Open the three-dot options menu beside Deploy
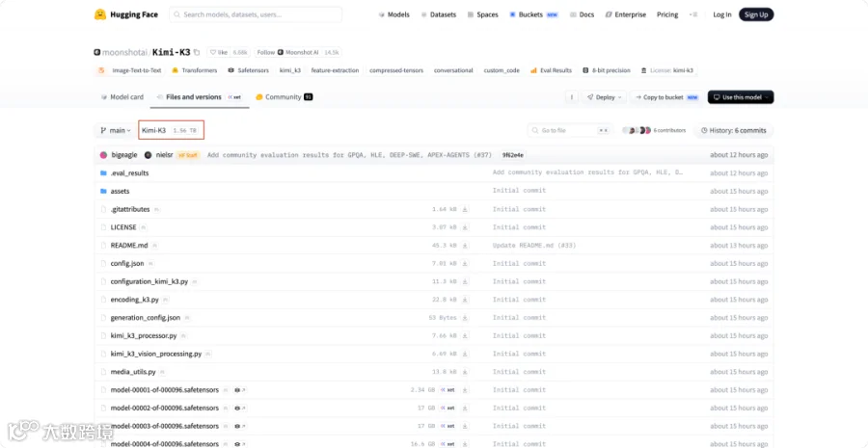The width and height of the screenshot is (868, 448). coord(571,97)
